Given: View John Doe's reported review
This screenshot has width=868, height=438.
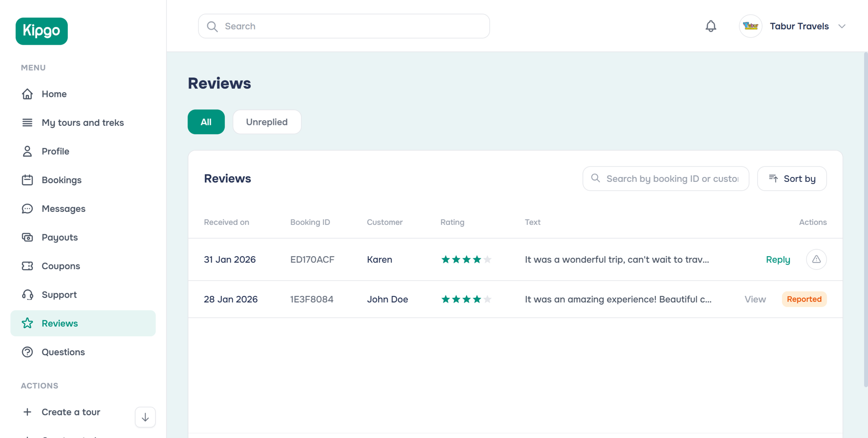Looking at the screenshot, I should tap(755, 299).
